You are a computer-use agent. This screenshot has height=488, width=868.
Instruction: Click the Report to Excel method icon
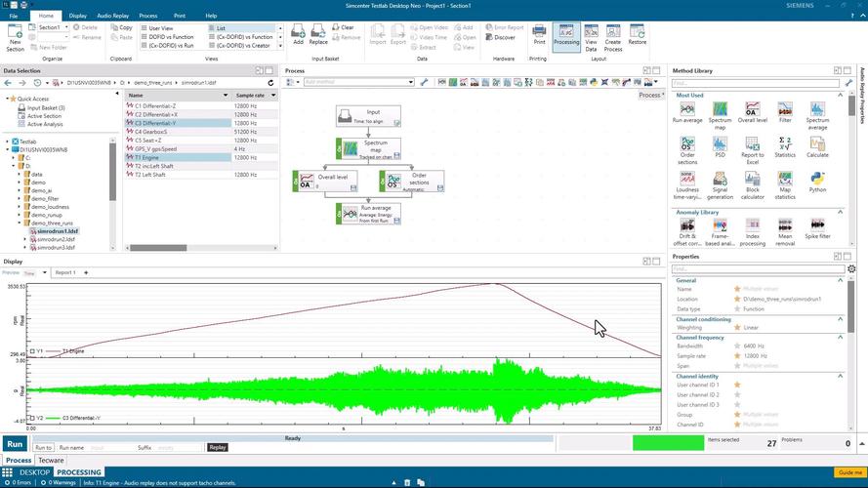tap(753, 143)
